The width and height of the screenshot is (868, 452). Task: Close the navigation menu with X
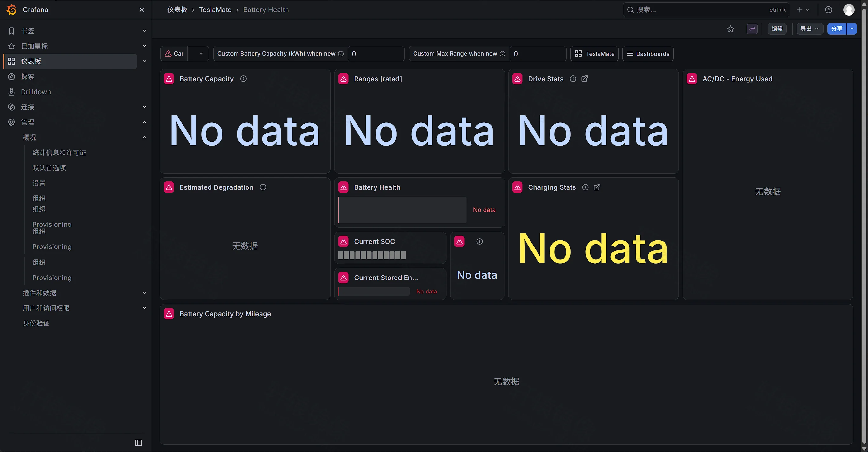pos(142,10)
